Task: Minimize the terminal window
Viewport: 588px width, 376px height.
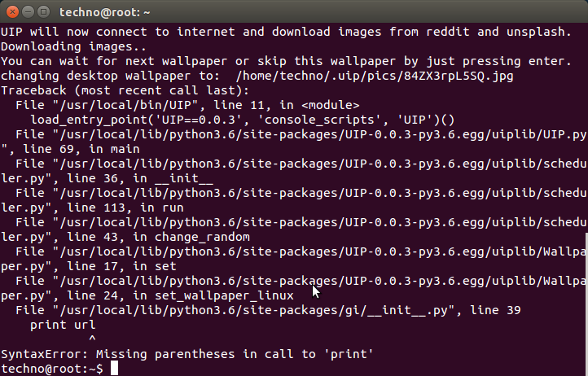Action: point(29,12)
